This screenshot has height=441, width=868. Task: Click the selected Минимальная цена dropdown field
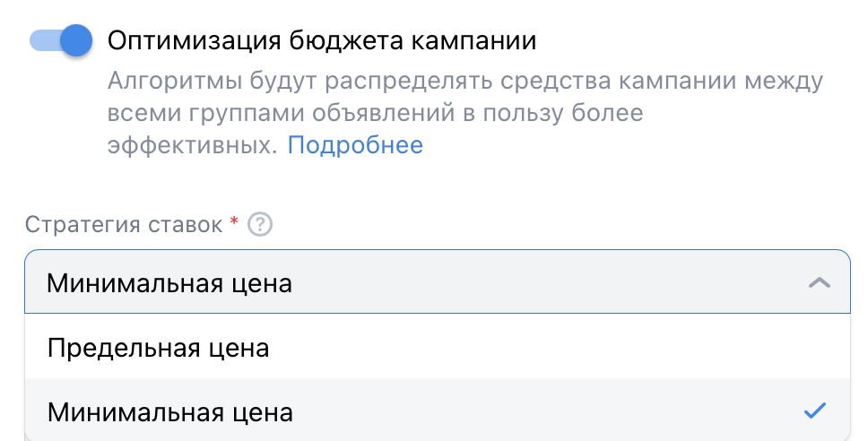[438, 281]
